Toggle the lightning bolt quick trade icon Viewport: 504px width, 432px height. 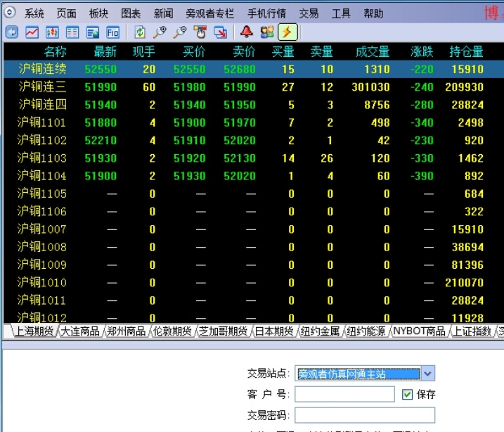[x=287, y=32]
